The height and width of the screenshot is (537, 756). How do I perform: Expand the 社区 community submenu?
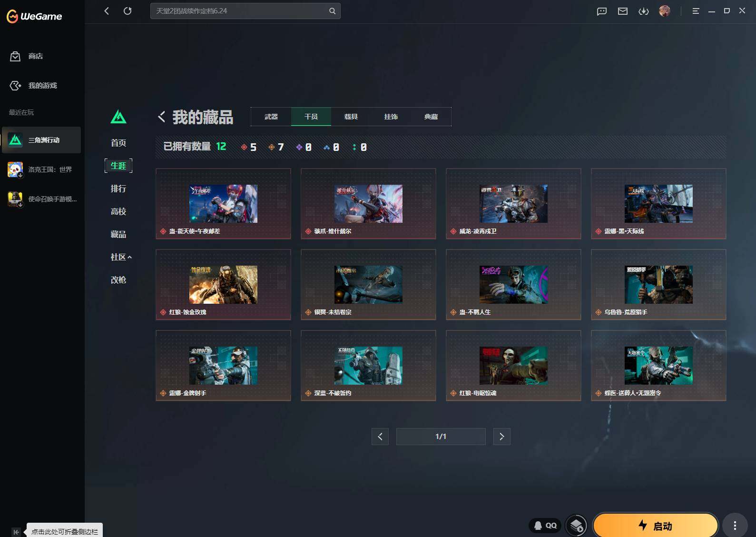pyautogui.click(x=121, y=257)
